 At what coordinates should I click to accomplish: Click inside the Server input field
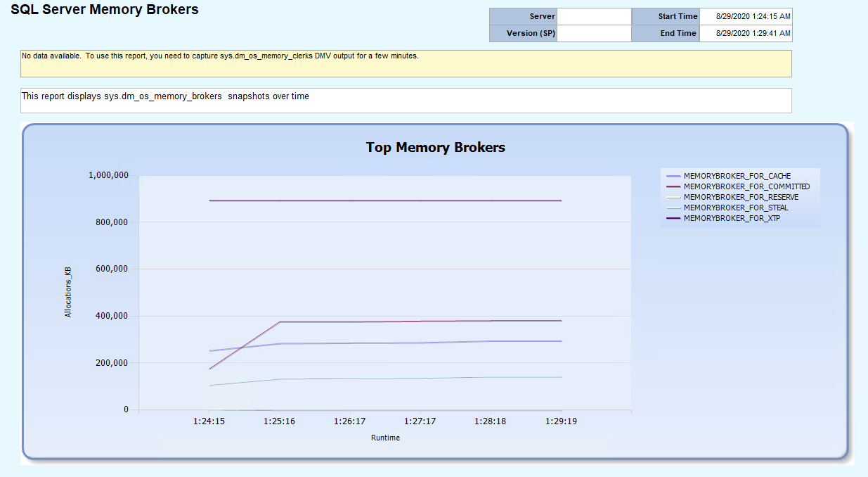pyautogui.click(x=594, y=15)
